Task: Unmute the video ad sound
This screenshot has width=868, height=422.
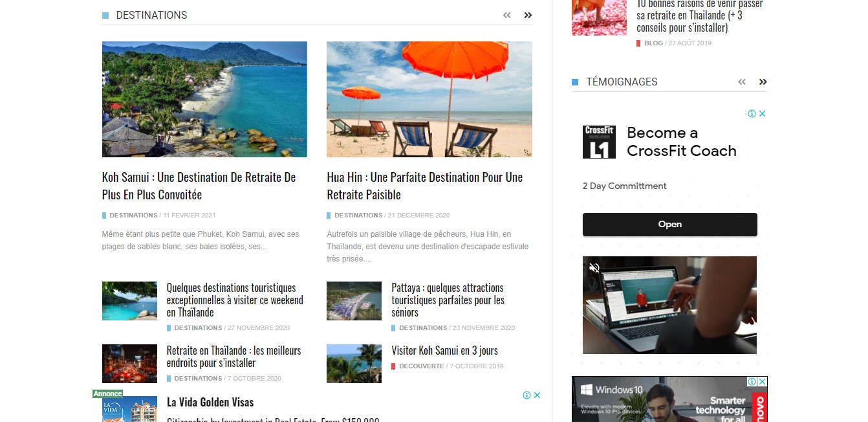Action: [x=594, y=268]
